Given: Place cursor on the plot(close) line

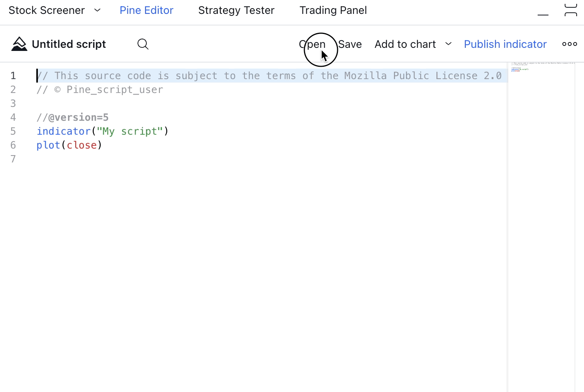Looking at the screenshot, I should [70, 145].
